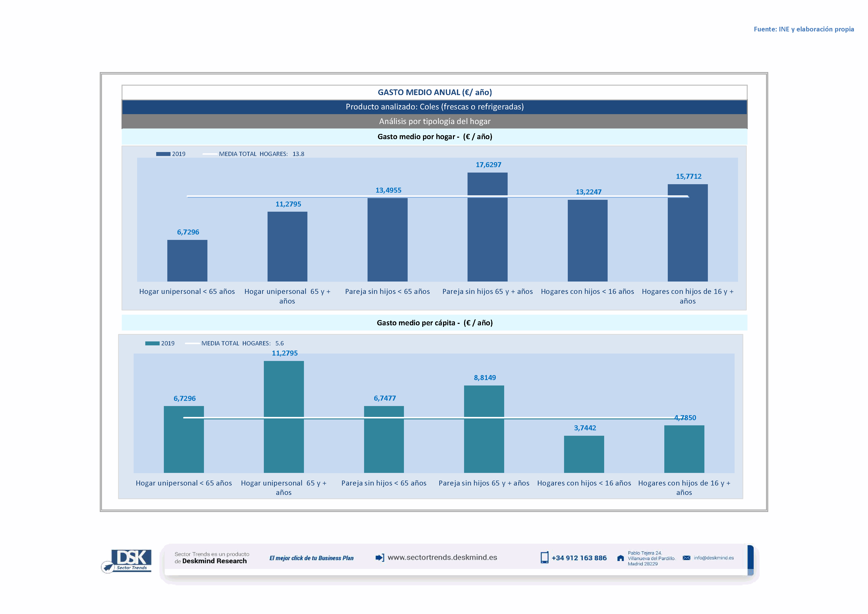Click the house address icon in footer

click(x=620, y=559)
